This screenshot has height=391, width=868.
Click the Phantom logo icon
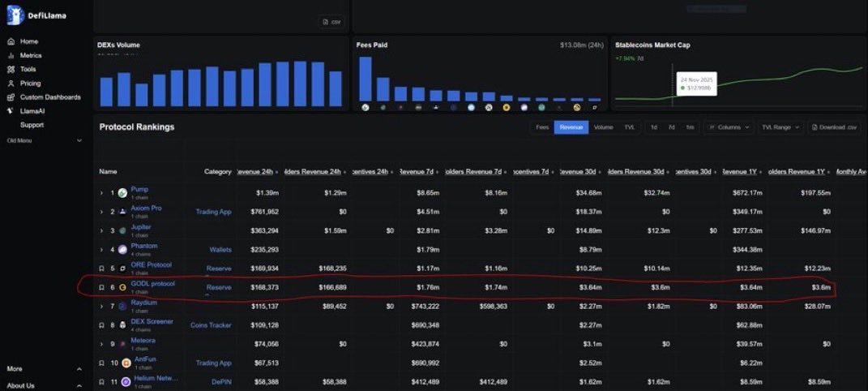pos(122,249)
